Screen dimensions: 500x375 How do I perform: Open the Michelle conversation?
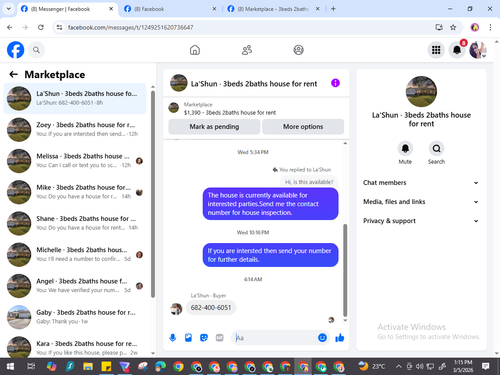[x=75, y=255]
